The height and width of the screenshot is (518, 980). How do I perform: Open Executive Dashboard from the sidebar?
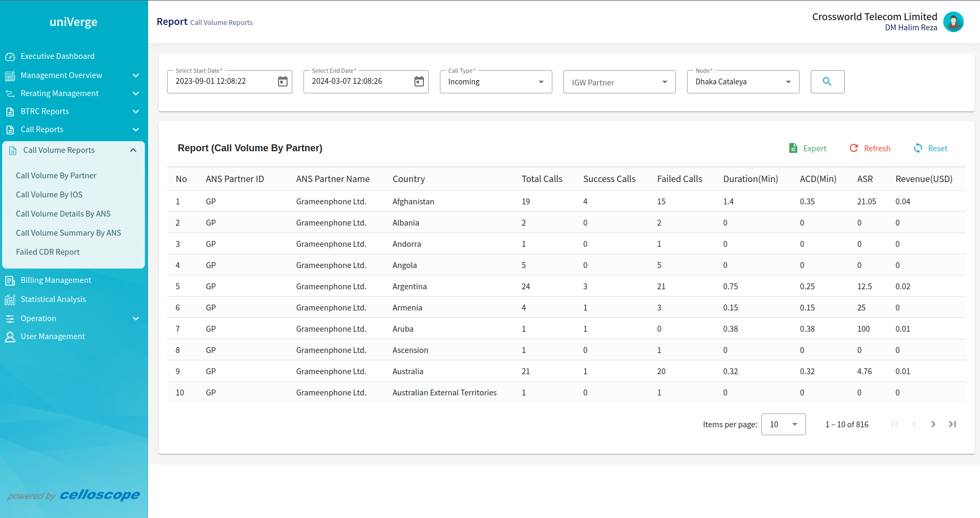click(x=57, y=56)
